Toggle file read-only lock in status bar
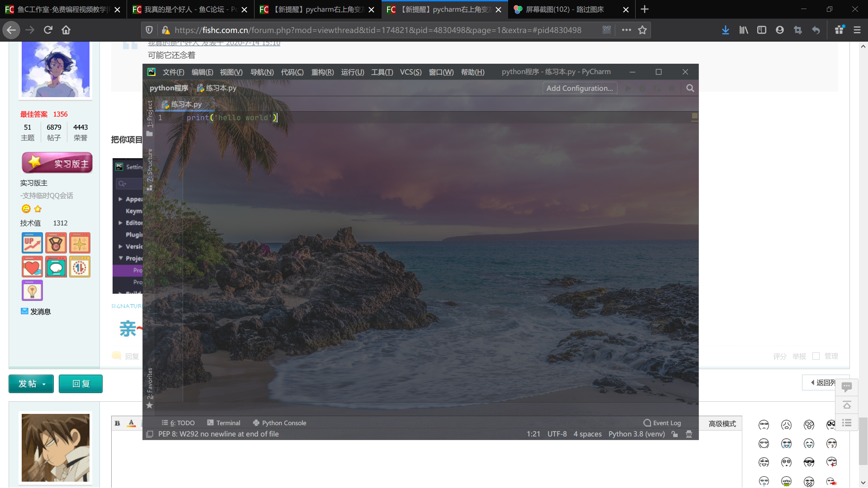868x488 pixels. tap(675, 434)
